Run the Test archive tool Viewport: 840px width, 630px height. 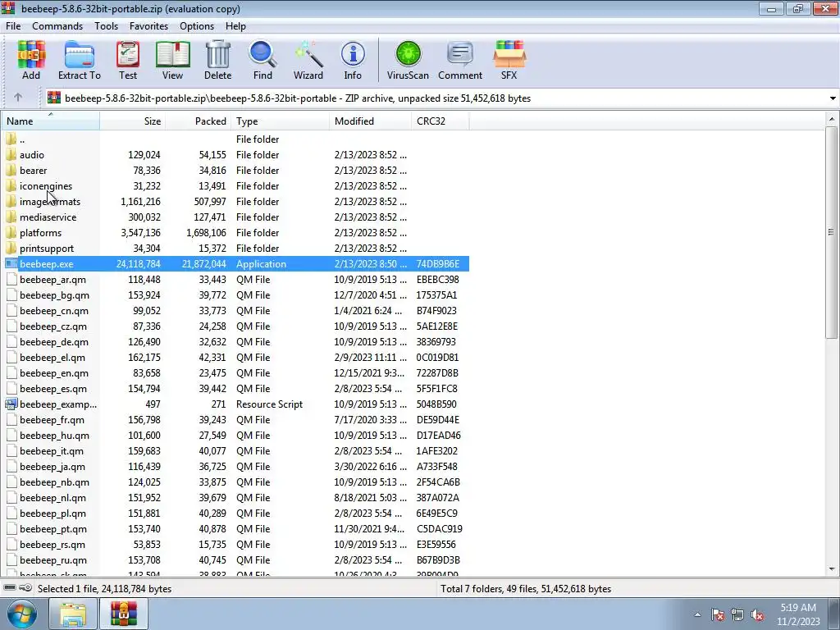tap(128, 60)
